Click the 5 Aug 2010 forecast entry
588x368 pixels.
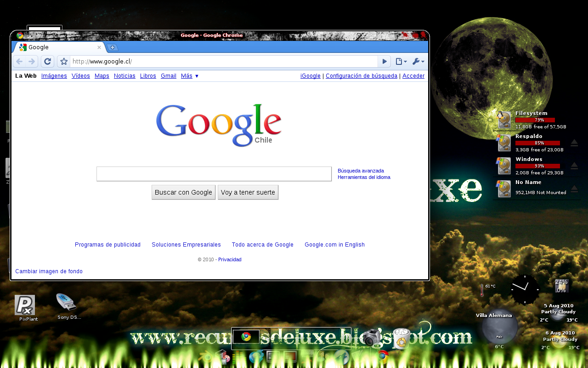pyautogui.click(x=559, y=312)
